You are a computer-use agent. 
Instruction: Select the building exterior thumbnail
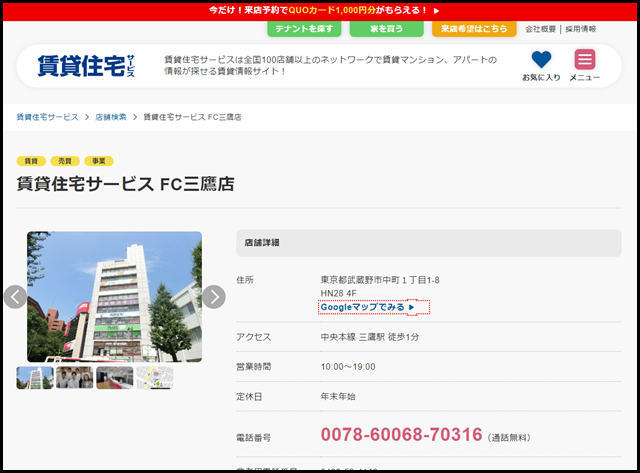click(35, 378)
